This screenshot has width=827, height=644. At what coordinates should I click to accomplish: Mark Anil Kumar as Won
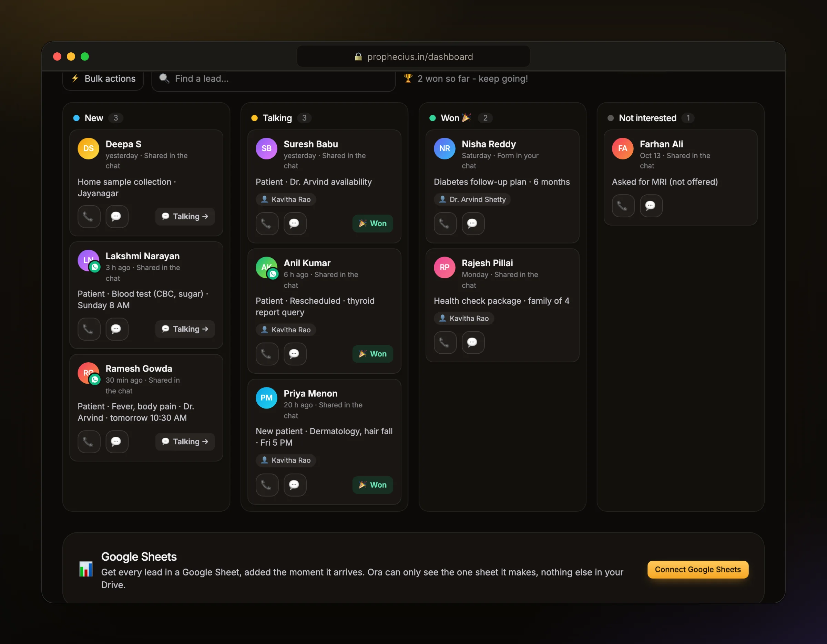pyautogui.click(x=372, y=354)
